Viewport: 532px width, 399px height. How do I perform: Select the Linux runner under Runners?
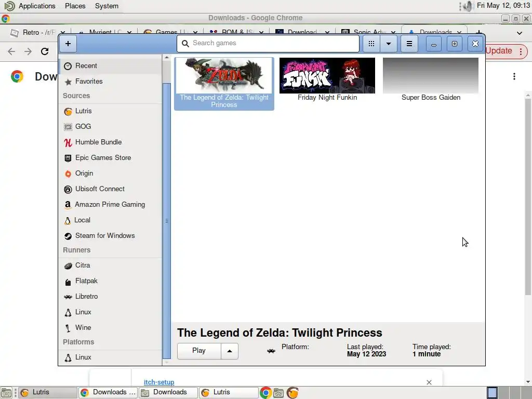(x=110, y=312)
